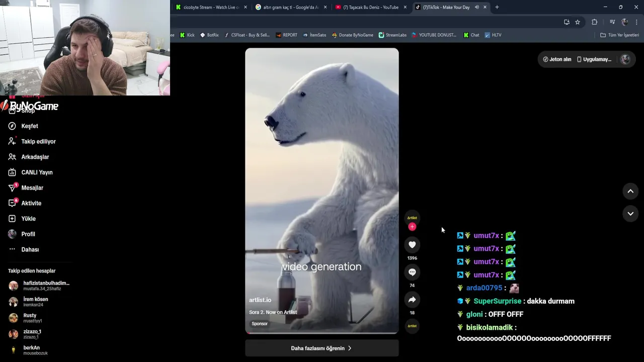This screenshot has height=362, width=644.
Task: Like the polar bear video
Action: point(412,244)
